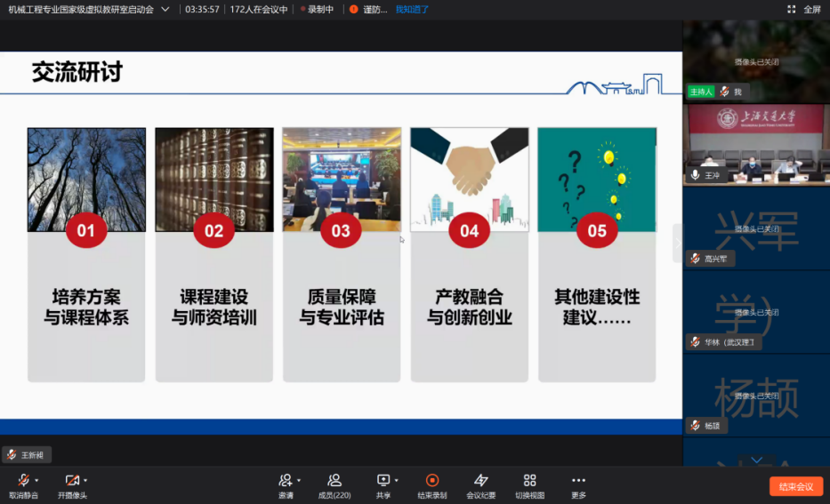Open audio options arrow beside 取消静音
The image size is (830, 504).
pos(36,480)
